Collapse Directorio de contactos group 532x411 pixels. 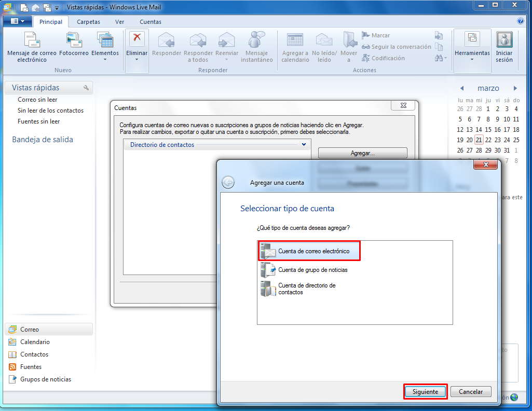pos(304,144)
